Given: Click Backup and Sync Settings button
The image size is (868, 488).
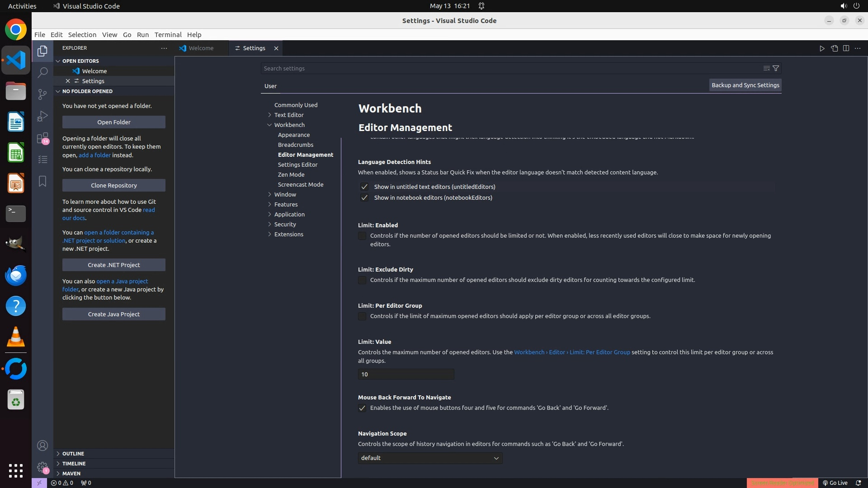Looking at the screenshot, I should (745, 85).
